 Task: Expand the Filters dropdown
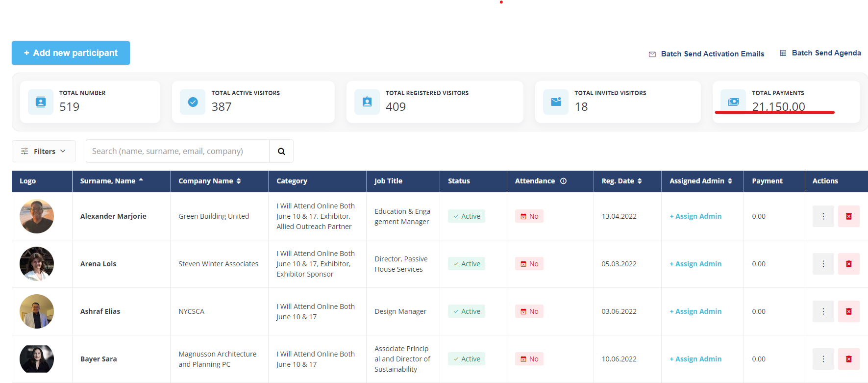pyautogui.click(x=44, y=152)
